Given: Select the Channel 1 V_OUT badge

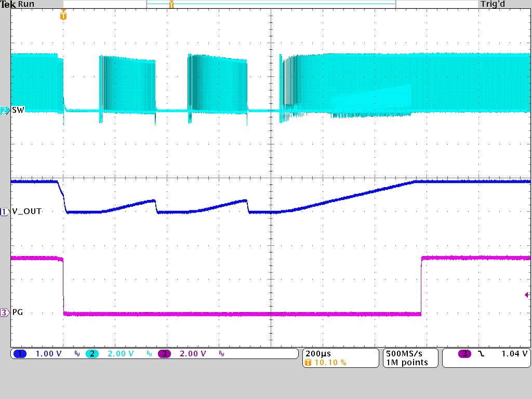Looking at the screenshot, I should coord(4,211).
